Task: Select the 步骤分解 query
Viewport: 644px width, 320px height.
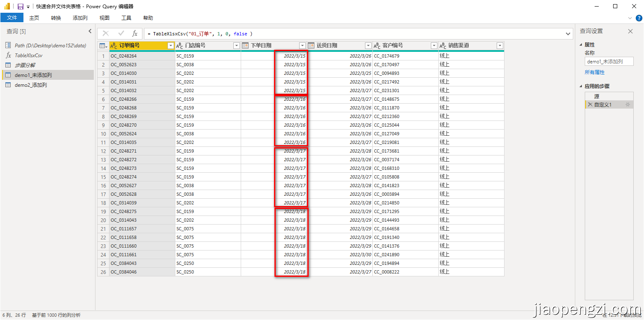Action: pos(48,65)
